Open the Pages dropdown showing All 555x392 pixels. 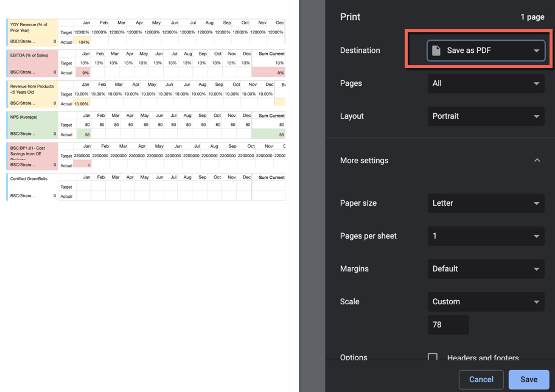(486, 83)
